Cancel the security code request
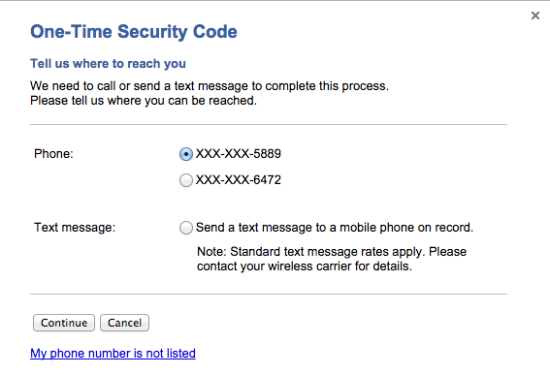The height and width of the screenshot is (375, 550). click(125, 323)
